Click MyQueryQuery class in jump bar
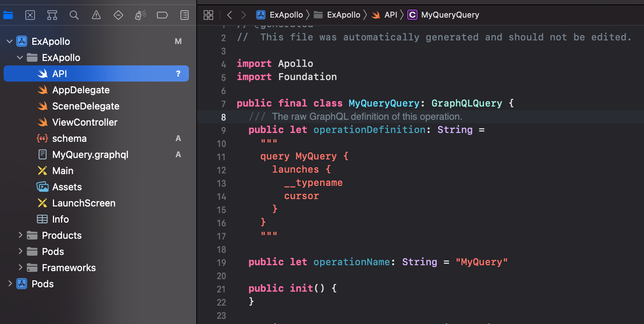Screen dimensions: 644x324 click(444, 15)
